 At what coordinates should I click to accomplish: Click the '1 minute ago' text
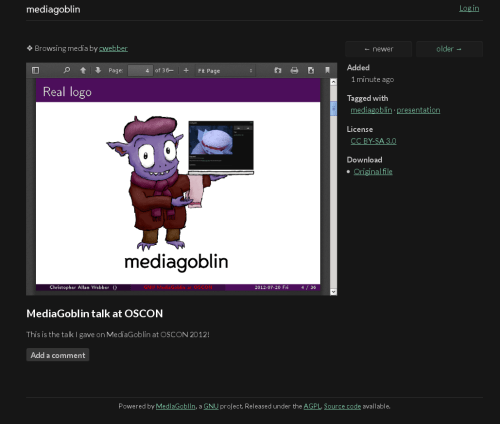coord(373,80)
